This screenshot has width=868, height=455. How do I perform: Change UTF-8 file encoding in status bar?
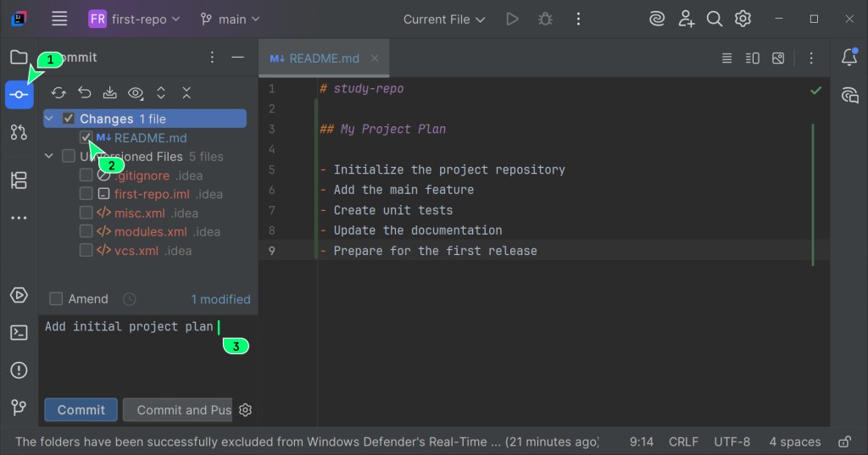pyautogui.click(x=732, y=441)
